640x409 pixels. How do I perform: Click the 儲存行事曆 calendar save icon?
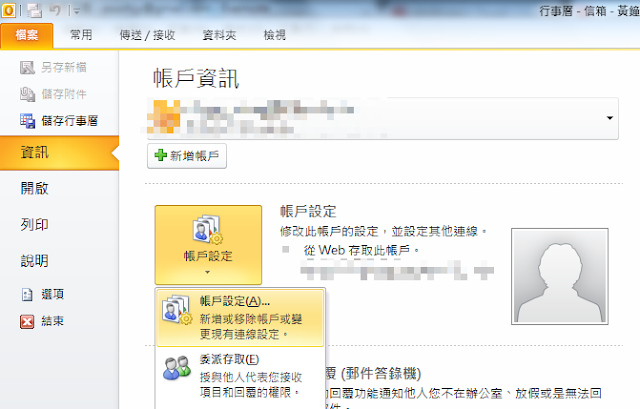coord(28,121)
